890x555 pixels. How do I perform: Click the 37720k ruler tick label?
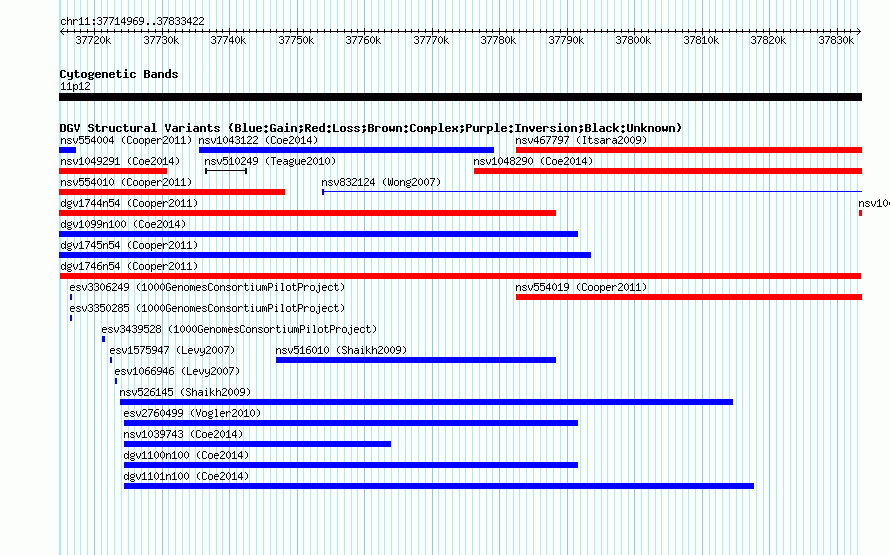coord(93,40)
